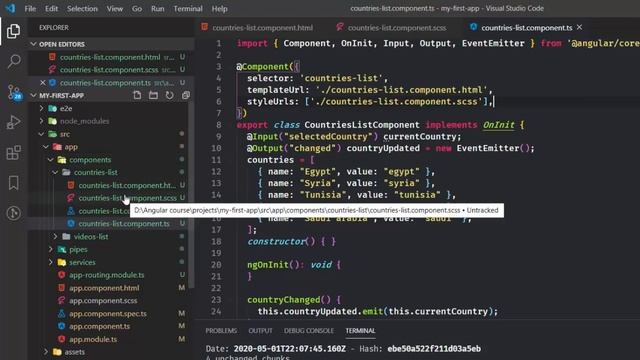Open countries-list.component.html in Open Editors list
Image resolution: width=640 pixels, height=360 pixels.
coord(110,57)
